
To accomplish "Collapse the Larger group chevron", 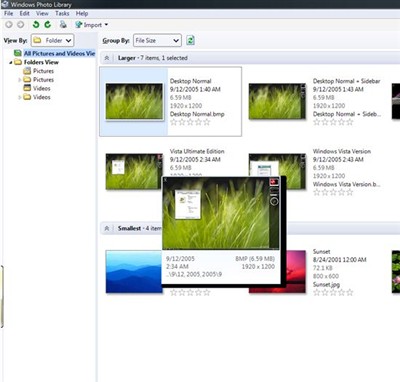I will (x=107, y=58).
